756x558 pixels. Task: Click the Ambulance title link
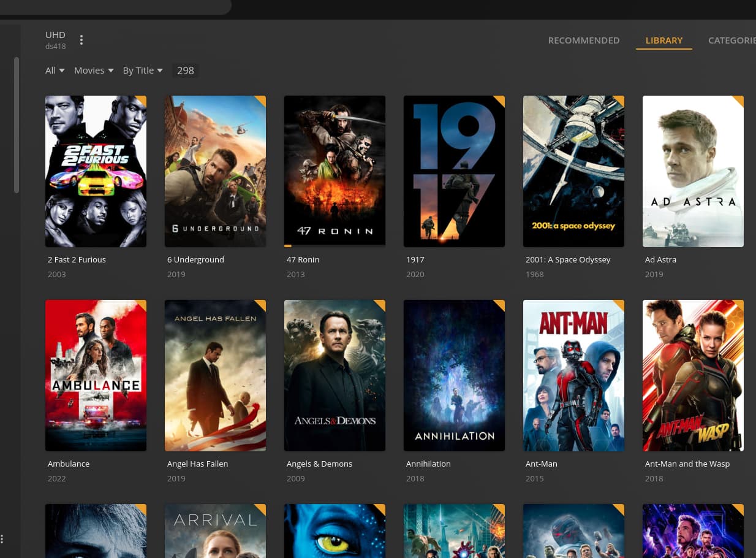click(69, 464)
